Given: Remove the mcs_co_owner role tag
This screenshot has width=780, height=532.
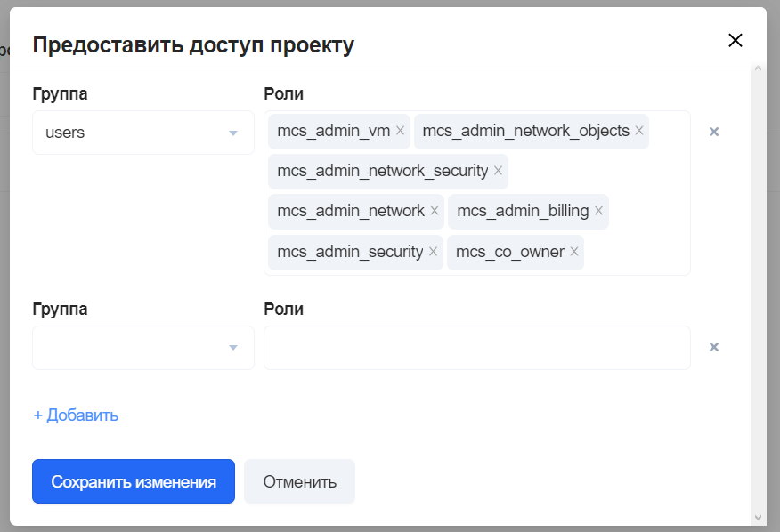Looking at the screenshot, I should point(574,252).
